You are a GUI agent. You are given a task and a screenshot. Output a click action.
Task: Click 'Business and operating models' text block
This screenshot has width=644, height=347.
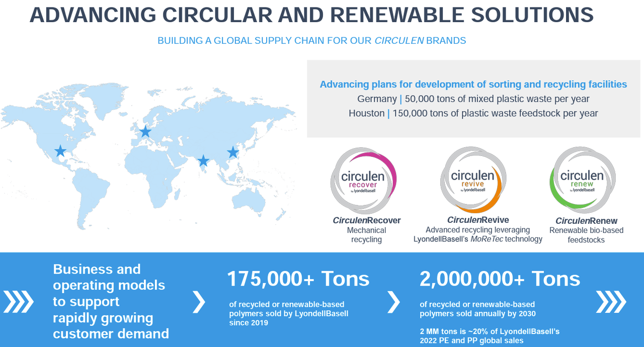click(111, 301)
